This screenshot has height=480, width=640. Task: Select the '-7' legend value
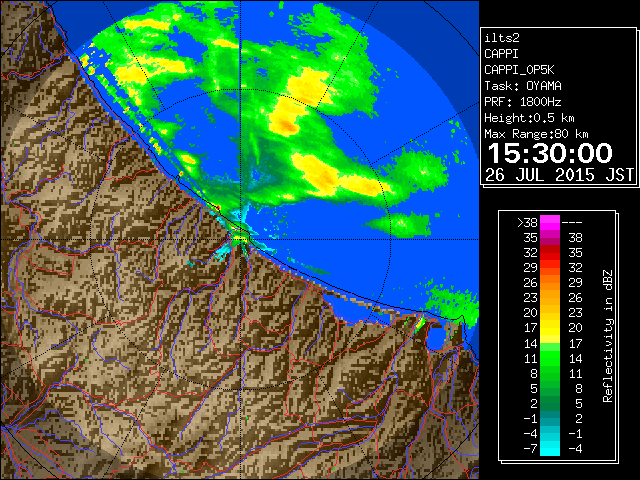click(530, 449)
